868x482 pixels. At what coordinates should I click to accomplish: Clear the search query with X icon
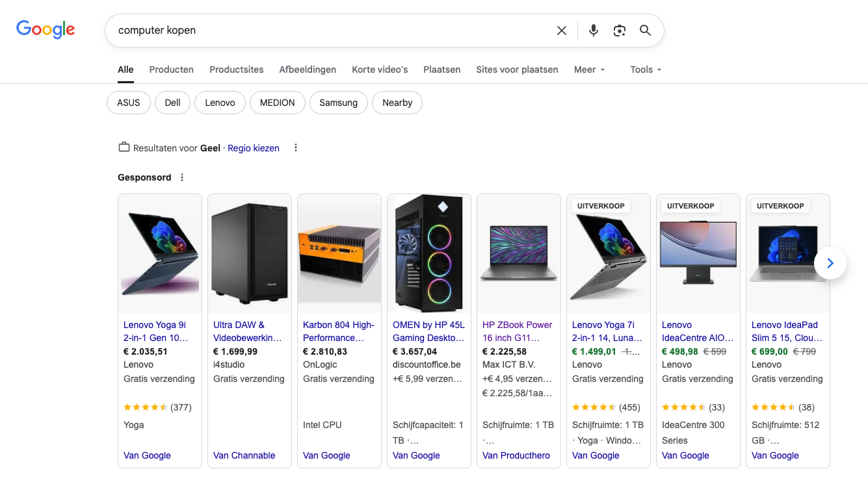562,31
